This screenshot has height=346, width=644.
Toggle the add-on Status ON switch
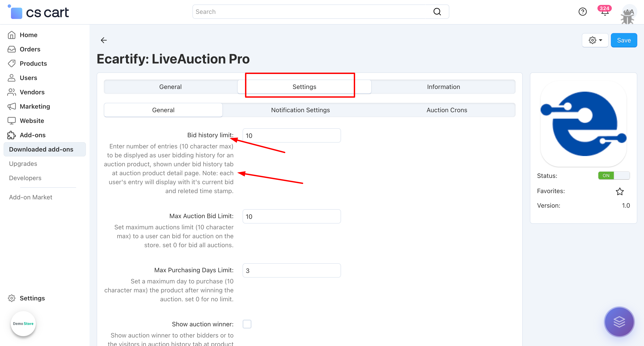pyautogui.click(x=614, y=175)
